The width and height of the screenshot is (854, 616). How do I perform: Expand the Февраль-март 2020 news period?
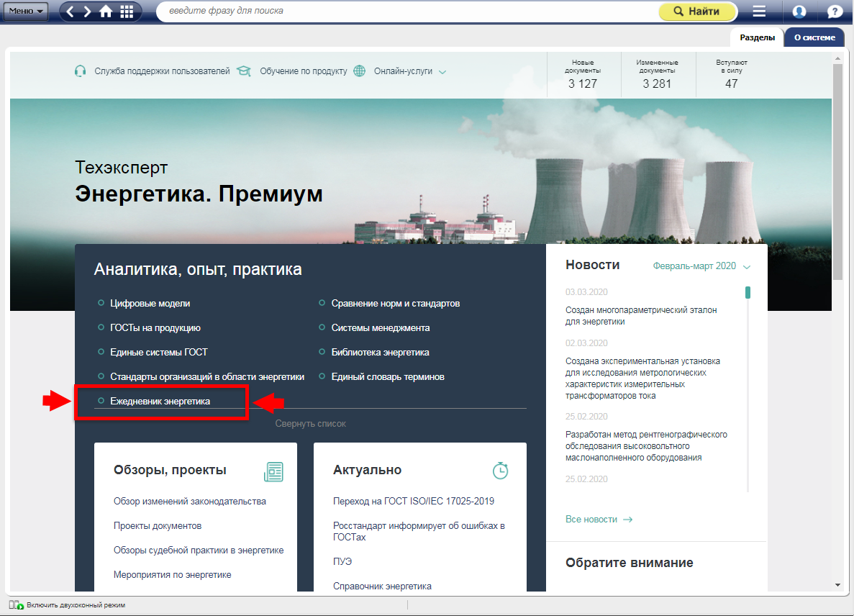[x=701, y=266]
